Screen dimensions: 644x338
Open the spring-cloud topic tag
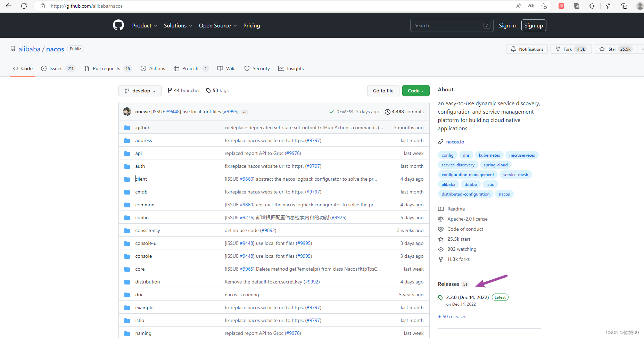point(496,165)
